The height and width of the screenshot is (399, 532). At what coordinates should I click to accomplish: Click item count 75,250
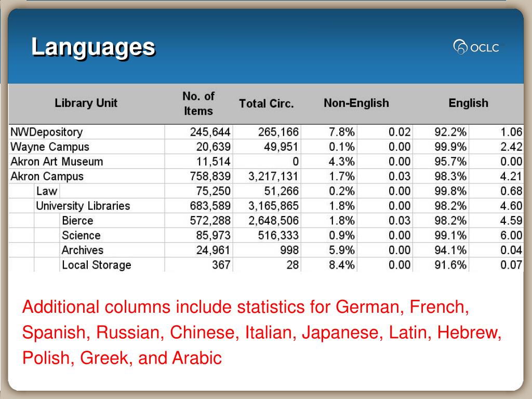(x=213, y=191)
